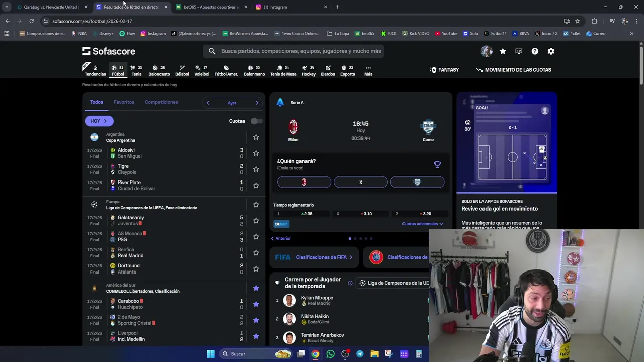The image size is (644, 362).
Task: Vote for Como to win
Action: pyautogui.click(x=417, y=182)
